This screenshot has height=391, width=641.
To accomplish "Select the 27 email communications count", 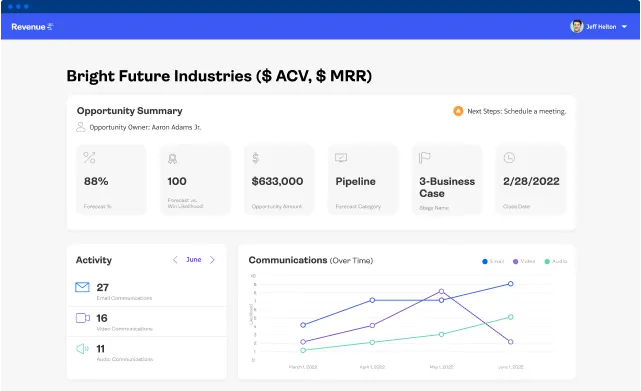I will (x=102, y=288).
